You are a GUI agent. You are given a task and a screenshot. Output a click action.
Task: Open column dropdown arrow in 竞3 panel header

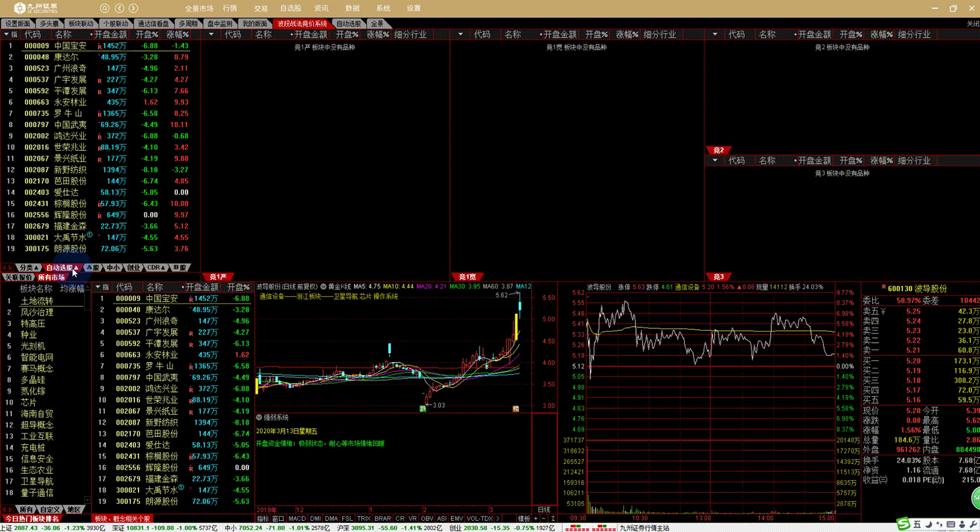(715, 160)
